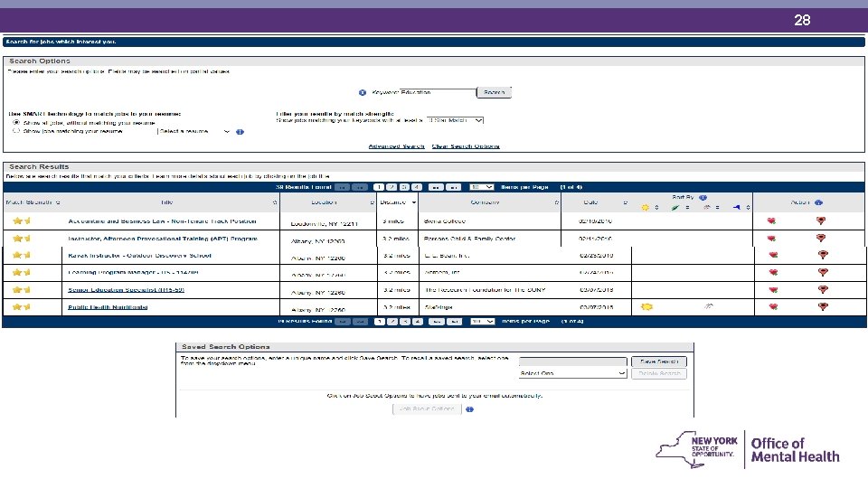This screenshot has height=488, width=868.
Task: Click left heart icon for Kayak Instructor row
Action: pos(773,255)
